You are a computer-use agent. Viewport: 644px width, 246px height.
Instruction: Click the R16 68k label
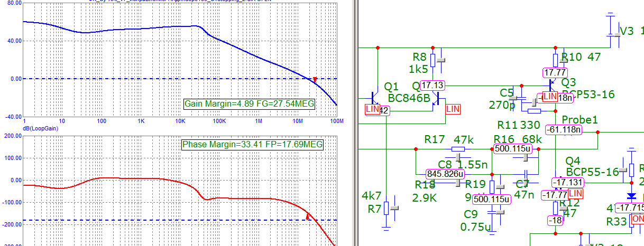pyautogui.click(x=518, y=139)
